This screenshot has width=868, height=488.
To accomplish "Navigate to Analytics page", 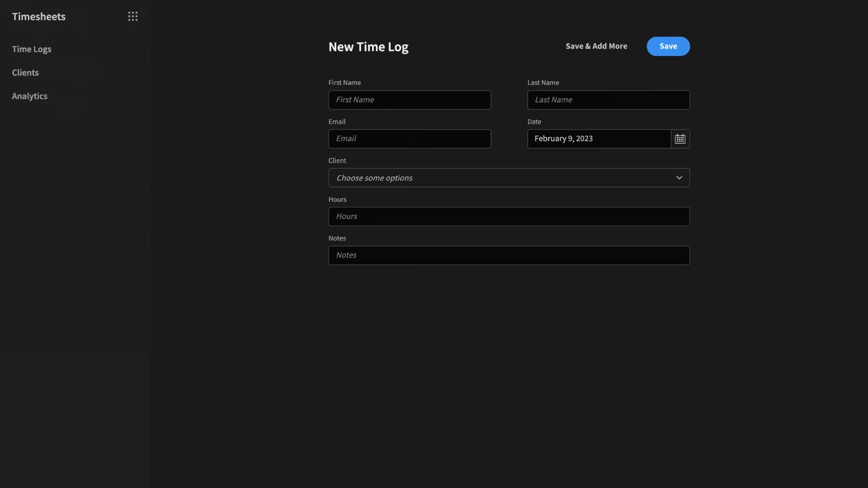I will pos(30,97).
